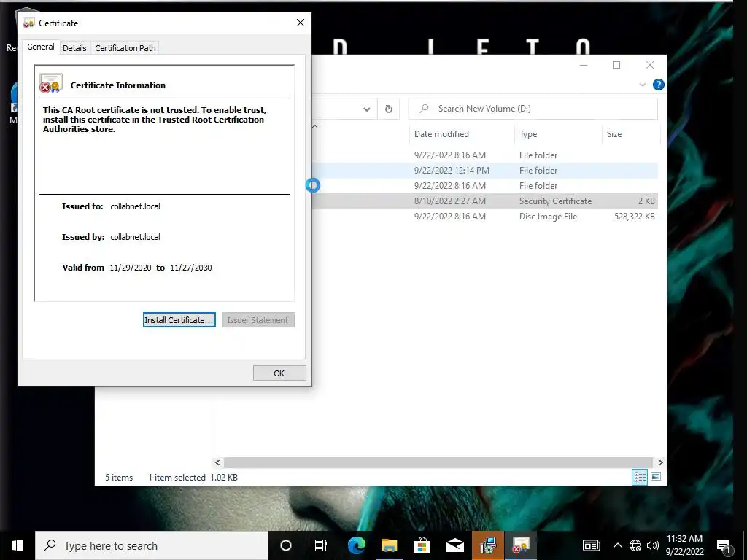Click the Install Certificate button
Screen dimensions: 747x560
click(179, 320)
